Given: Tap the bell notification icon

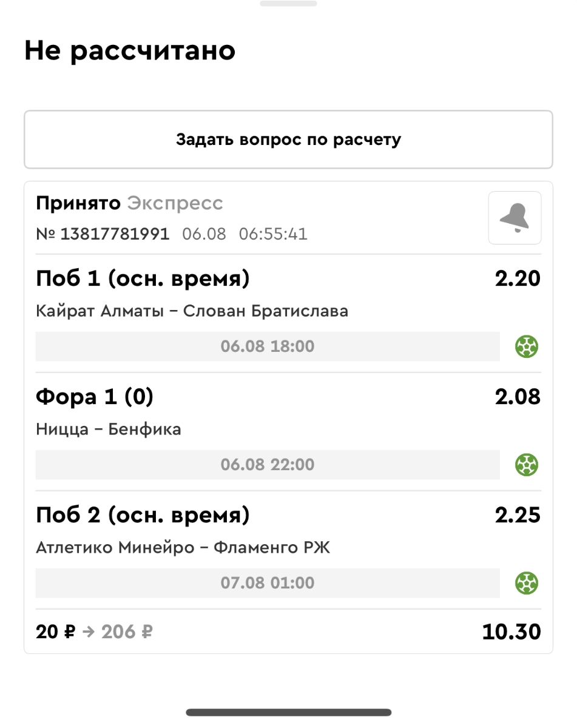Looking at the screenshot, I should pyautogui.click(x=515, y=218).
